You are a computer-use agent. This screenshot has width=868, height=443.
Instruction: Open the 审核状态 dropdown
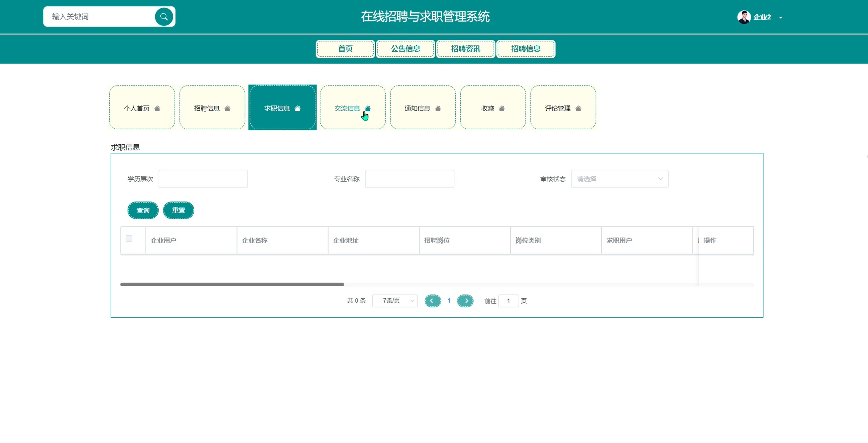(x=619, y=179)
